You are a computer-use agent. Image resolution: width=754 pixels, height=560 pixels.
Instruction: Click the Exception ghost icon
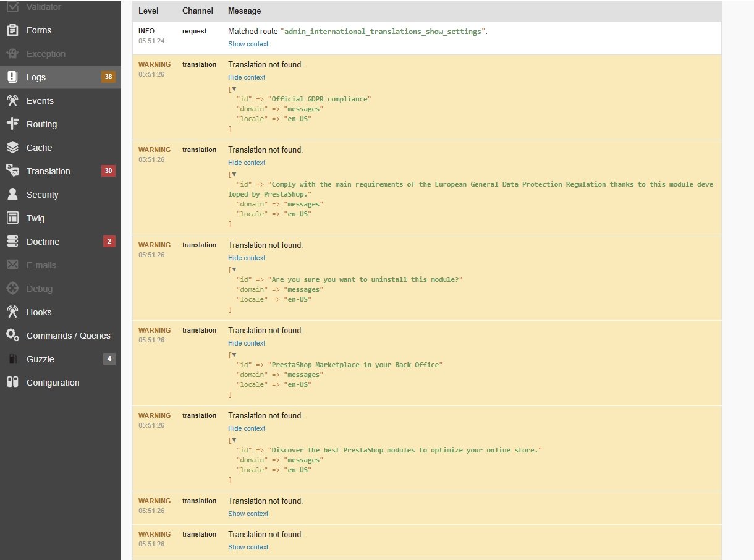point(12,54)
